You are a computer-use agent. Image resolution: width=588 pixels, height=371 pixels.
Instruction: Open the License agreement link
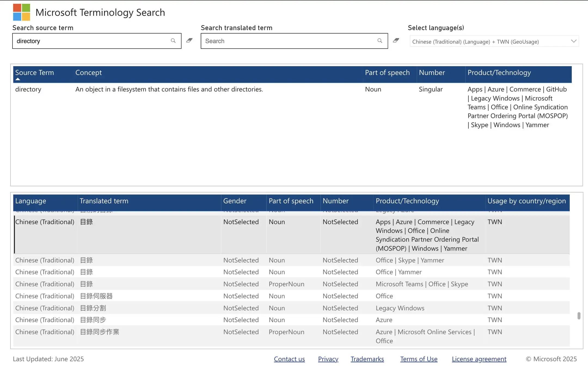tap(479, 359)
